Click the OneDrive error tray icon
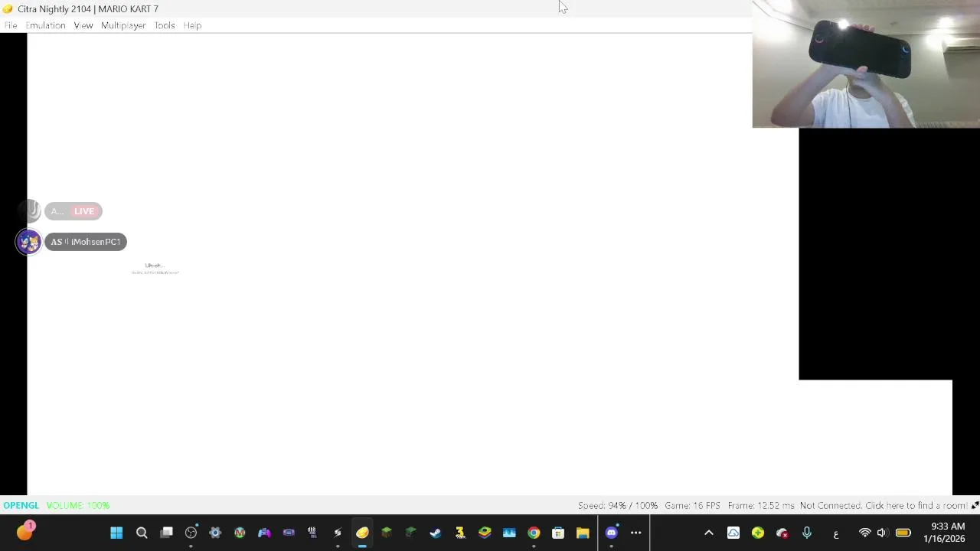The height and width of the screenshot is (551, 980). (782, 533)
